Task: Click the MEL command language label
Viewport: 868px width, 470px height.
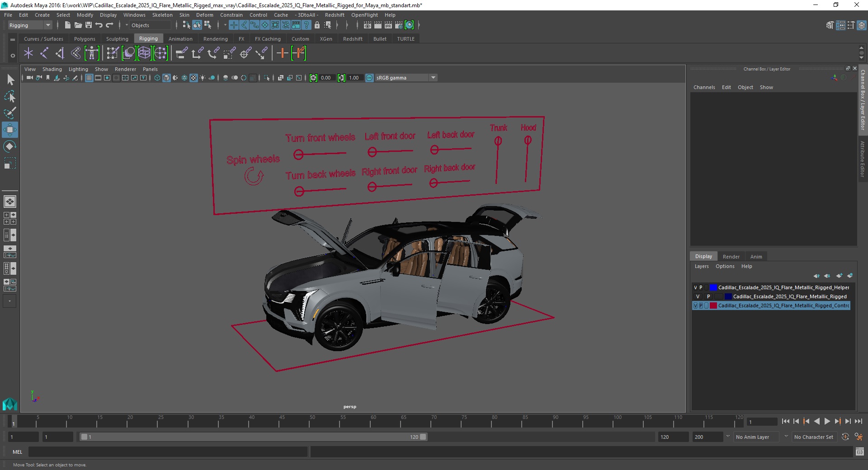Action: [x=17, y=452]
